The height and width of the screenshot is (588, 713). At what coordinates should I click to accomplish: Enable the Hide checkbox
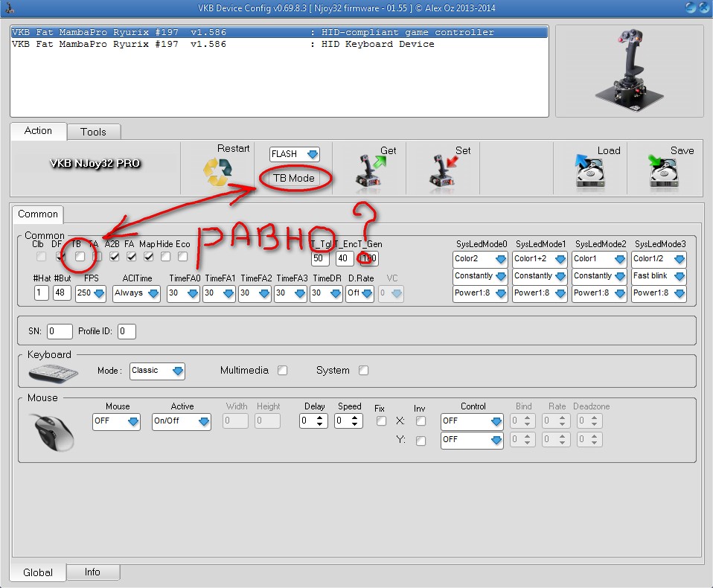pos(165,257)
